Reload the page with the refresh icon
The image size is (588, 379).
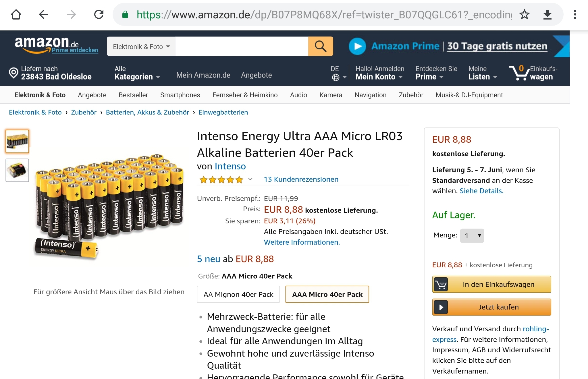99,14
